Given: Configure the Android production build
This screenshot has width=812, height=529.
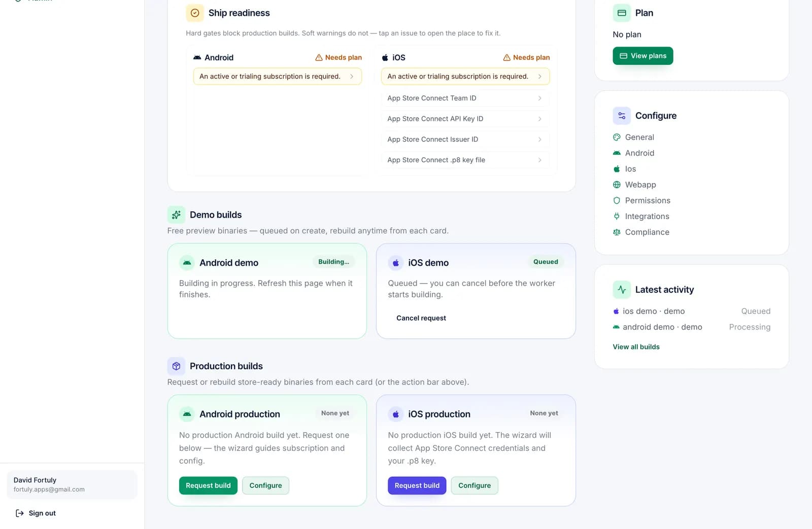Looking at the screenshot, I should [x=265, y=485].
